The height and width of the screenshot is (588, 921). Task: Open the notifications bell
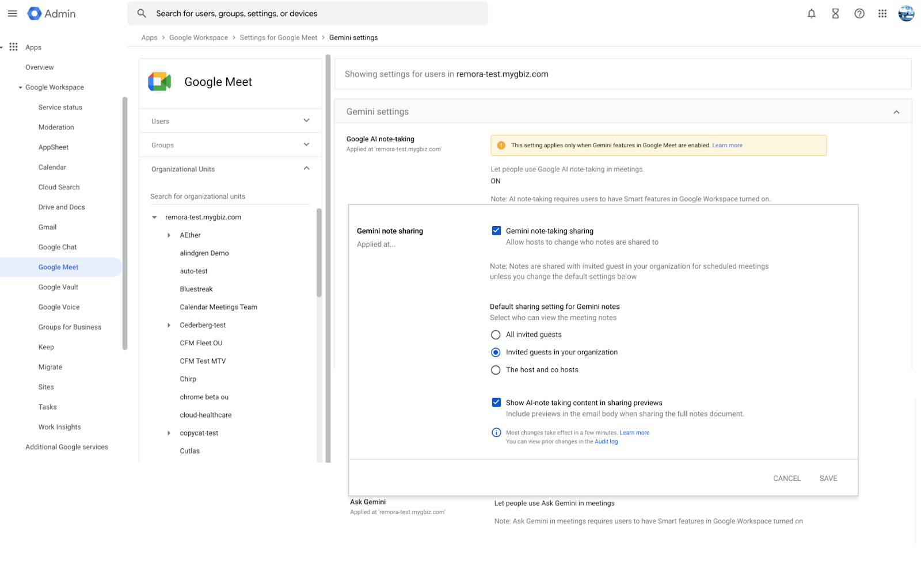[811, 14]
